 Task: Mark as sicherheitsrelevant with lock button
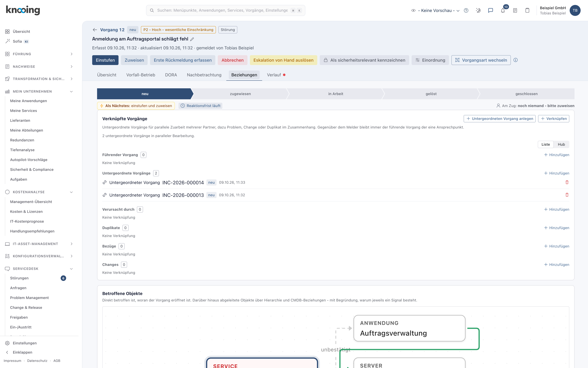pyautogui.click(x=364, y=60)
